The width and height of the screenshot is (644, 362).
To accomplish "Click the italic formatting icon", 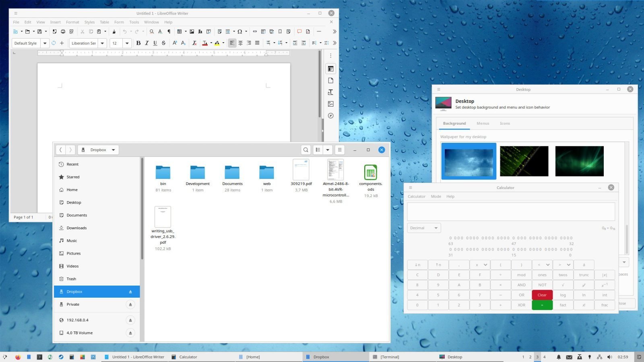I will click(147, 43).
